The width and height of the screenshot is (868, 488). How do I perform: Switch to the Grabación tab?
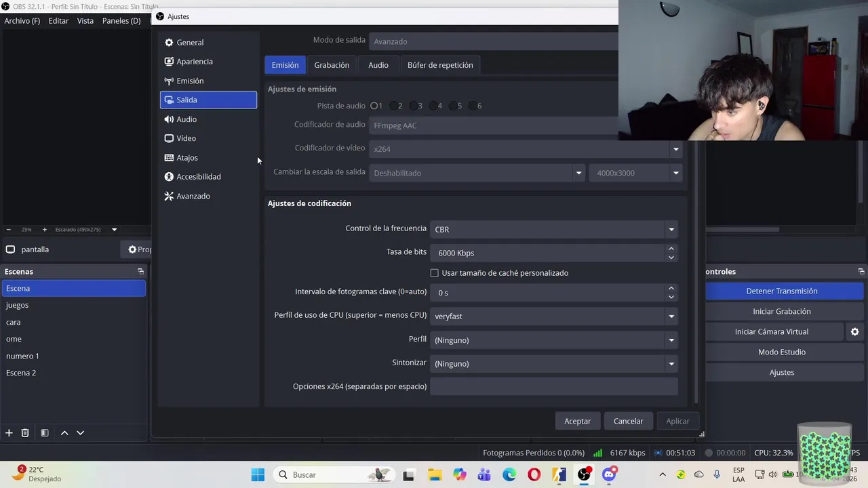(332, 65)
